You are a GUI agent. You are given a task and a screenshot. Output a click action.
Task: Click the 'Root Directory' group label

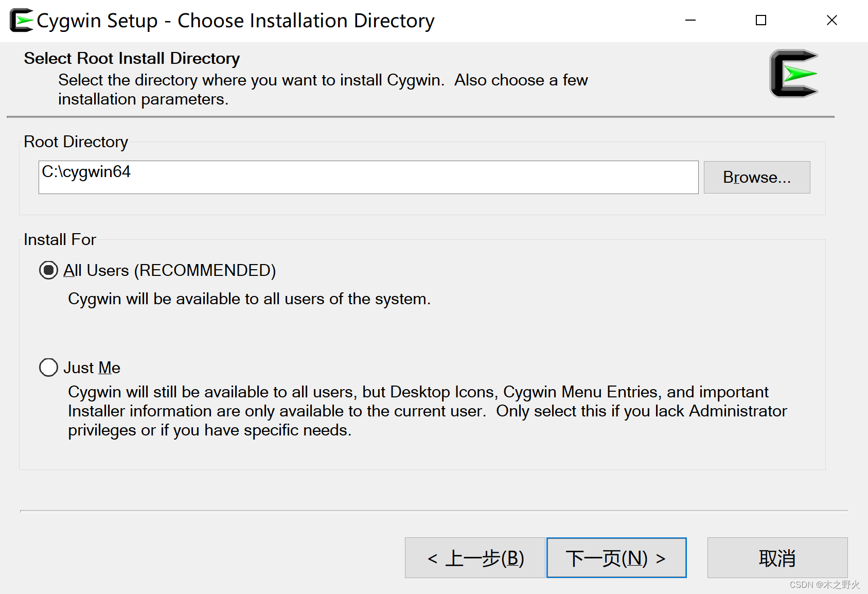pyautogui.click(x=76, y=142)
